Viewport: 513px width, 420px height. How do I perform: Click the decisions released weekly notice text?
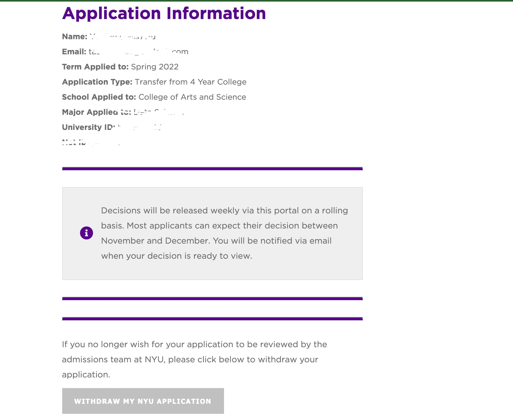point(224,211)
